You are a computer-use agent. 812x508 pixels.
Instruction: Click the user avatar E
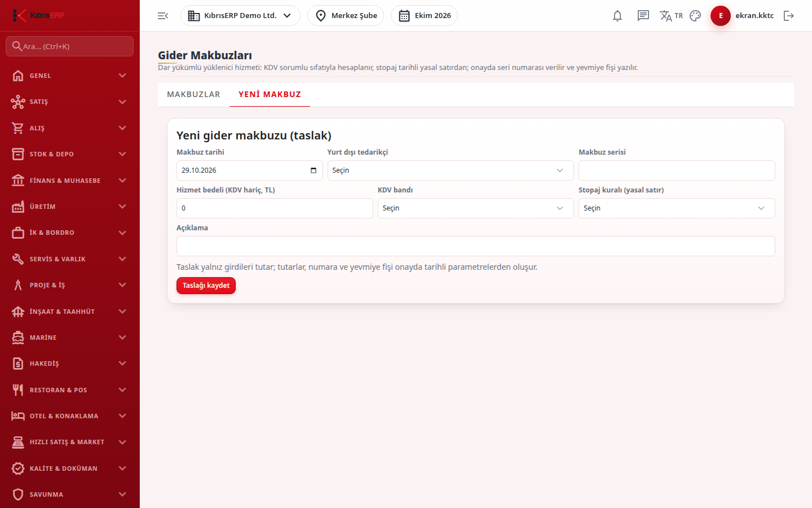pyautogui.click(x=721, y=16)
